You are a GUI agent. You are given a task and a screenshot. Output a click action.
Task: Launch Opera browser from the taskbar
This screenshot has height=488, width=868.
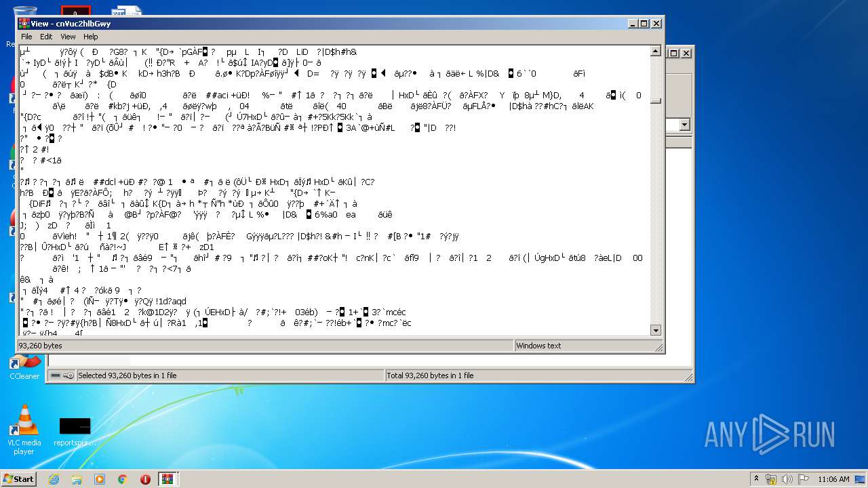pyautogui.click(x=145, y=479)
